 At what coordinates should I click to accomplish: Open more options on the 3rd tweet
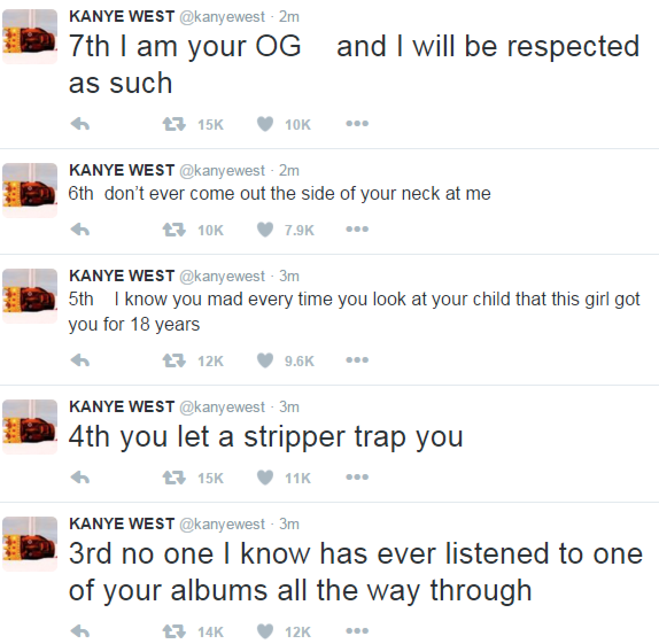click(x=357, y=631)
